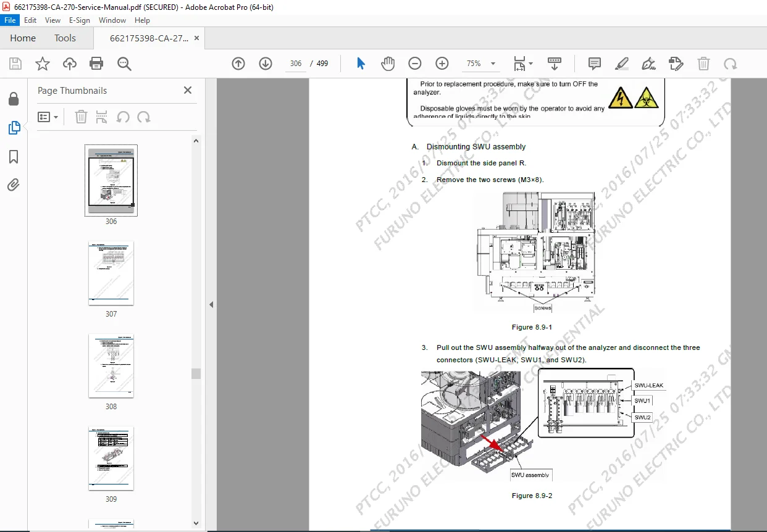This screenshot has height=532, width=767.
Task: Select the page 309 thumbnail
Action: point(111,459)
